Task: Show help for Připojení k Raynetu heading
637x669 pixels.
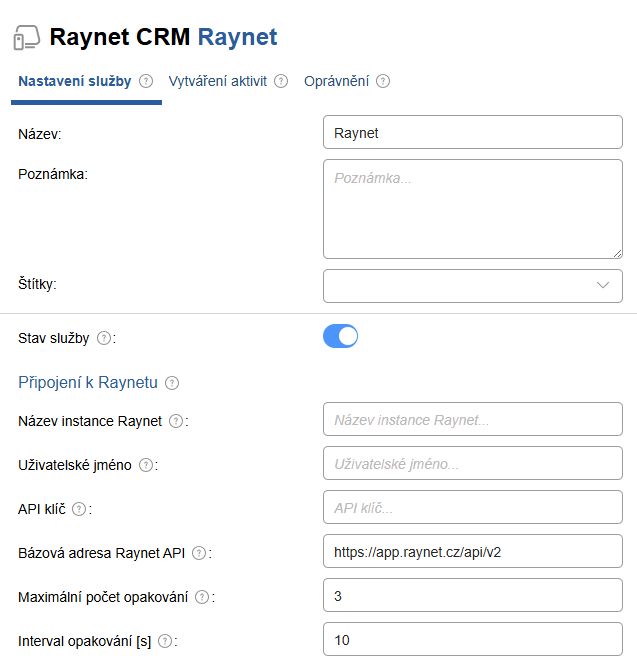Action: pyautogui.click(x=172, y=383)
